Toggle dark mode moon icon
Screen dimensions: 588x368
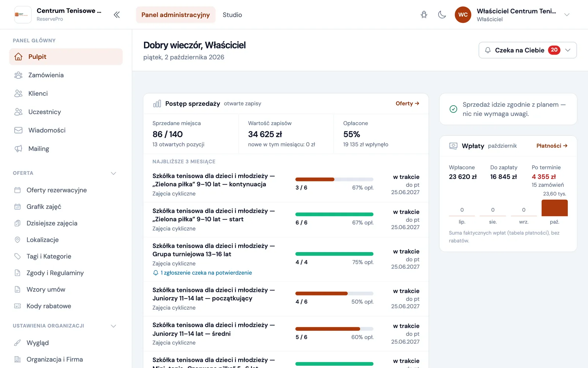point(442,15)
